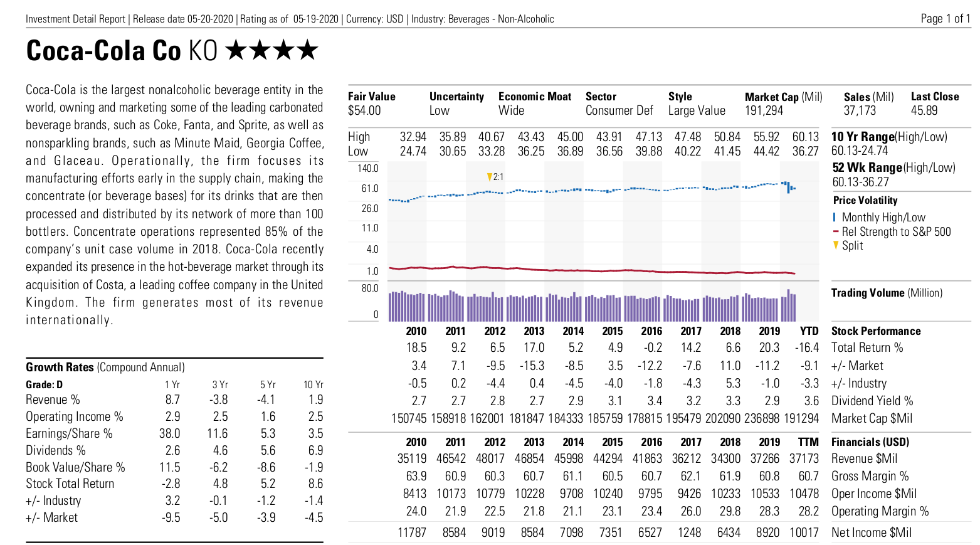This screenshot has height=545, width=980.
Task: Select the Fair Value amount "$54.00"
Action: click(x=364, y=110)
